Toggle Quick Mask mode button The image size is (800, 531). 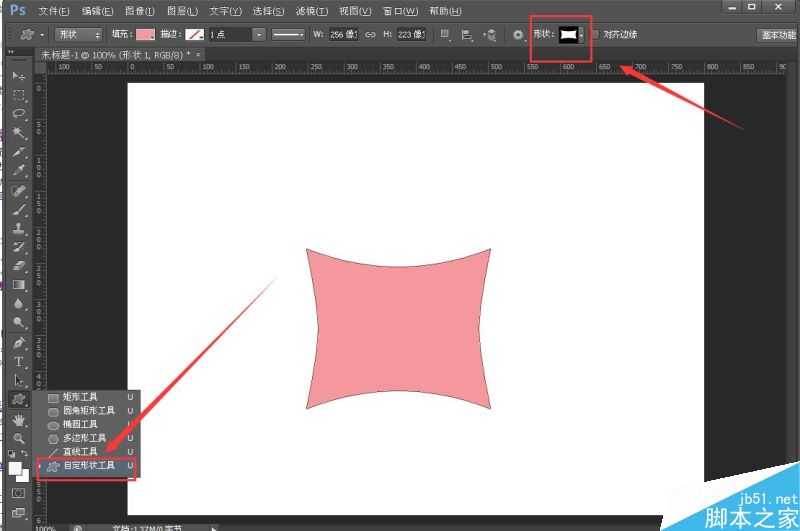pos(18,493)
